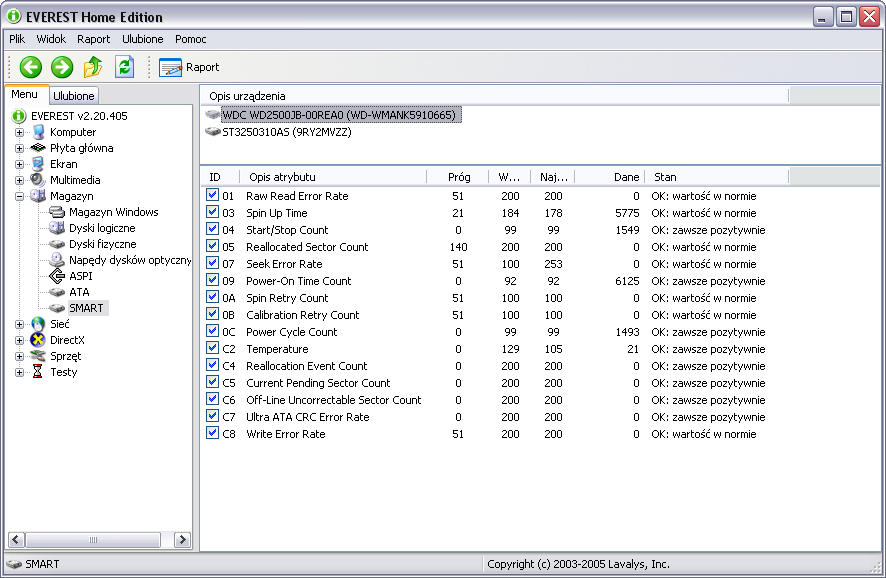The image size is (886, 578).
Task: Open the Ulubione menu in the menu bar
Action: [x=143, y=39]
